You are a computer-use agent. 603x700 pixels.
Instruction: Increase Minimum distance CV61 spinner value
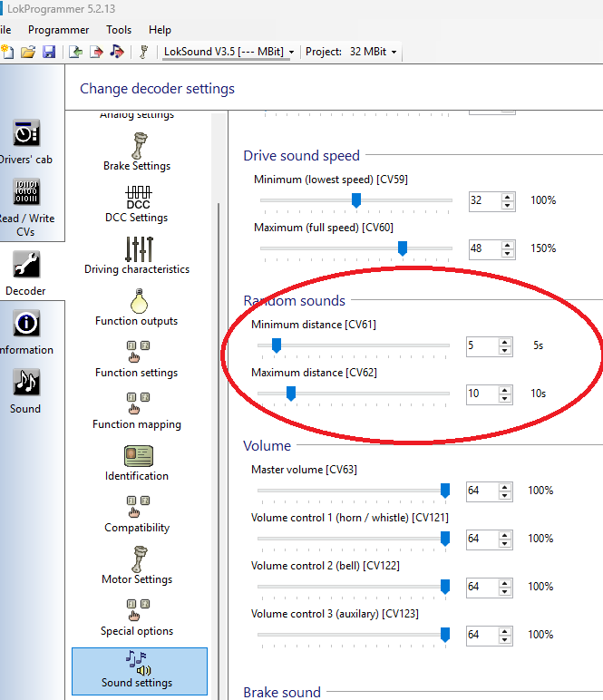507,341
